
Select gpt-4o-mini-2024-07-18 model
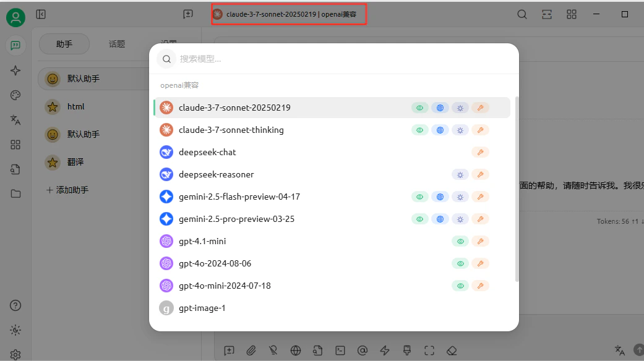[x=332, y=286]
